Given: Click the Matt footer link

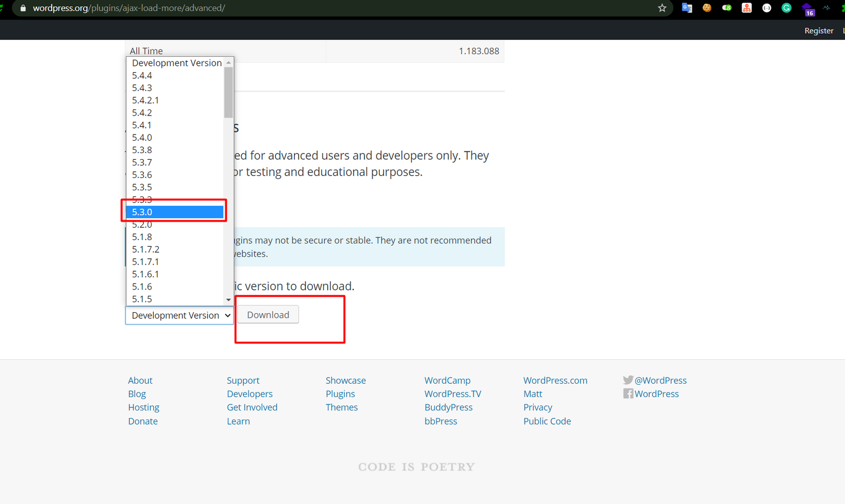Looking at the screenshot, I should (x=533, y=393).
